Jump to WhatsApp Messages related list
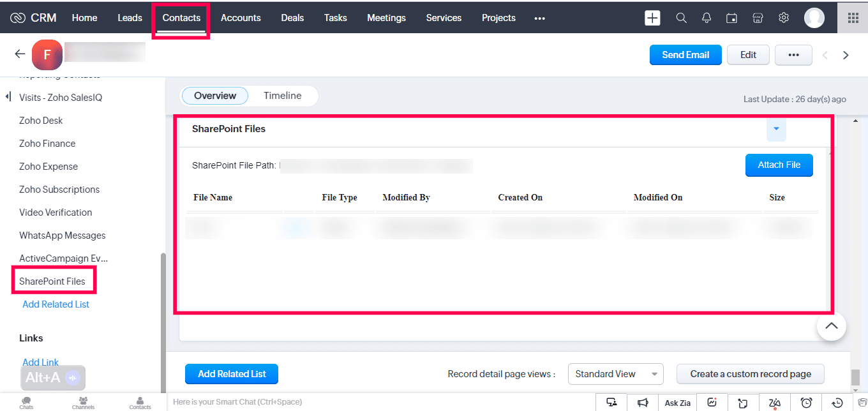Image resolution: width=868 pixels, height=411 pixels. 63,235
